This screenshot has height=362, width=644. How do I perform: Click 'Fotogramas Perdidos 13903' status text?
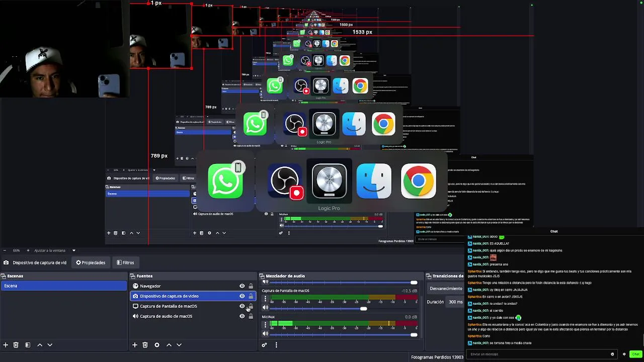[437, 357]
